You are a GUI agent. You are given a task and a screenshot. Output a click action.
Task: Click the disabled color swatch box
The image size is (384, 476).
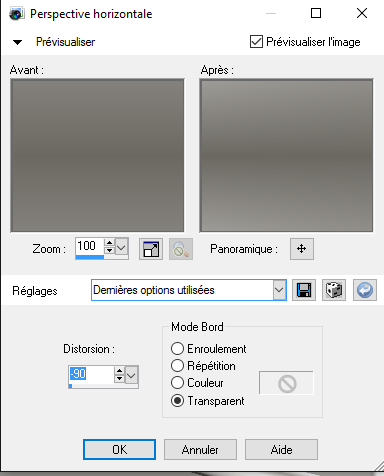pyautogui.click(x=286, y=383)
